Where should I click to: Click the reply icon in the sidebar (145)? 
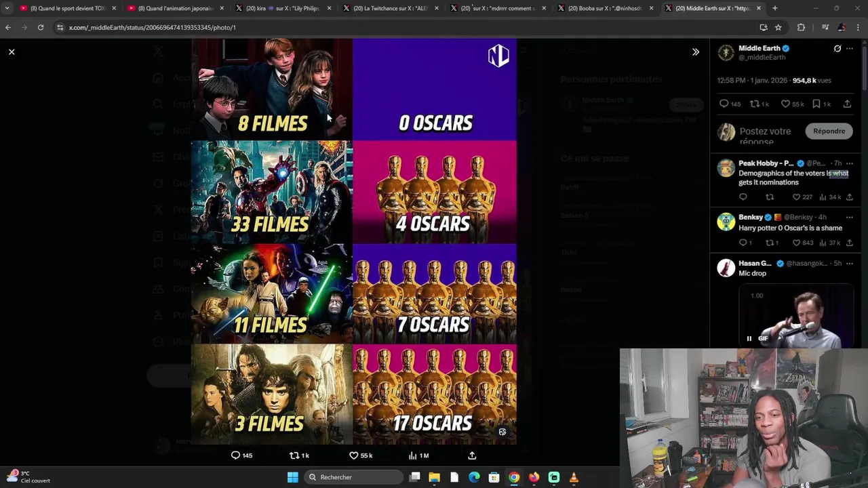coord(724,104)
